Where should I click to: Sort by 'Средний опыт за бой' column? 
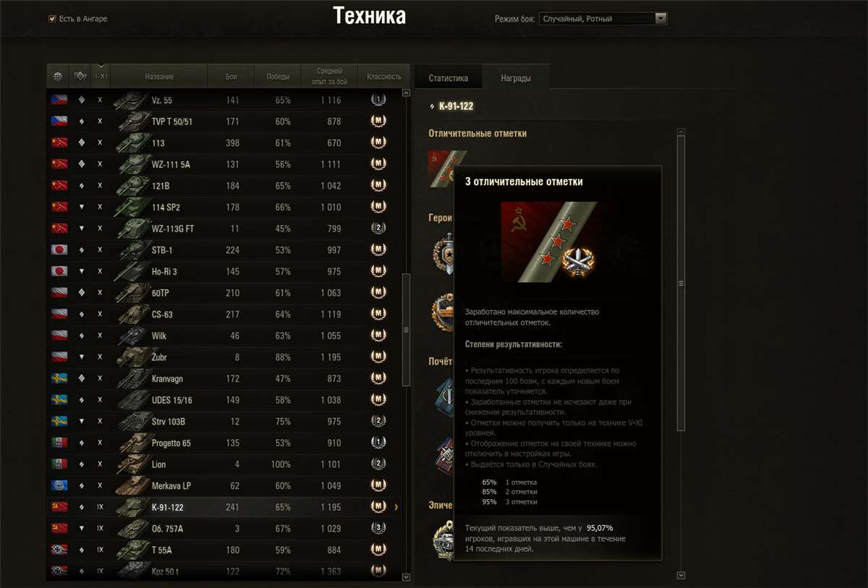329,77
